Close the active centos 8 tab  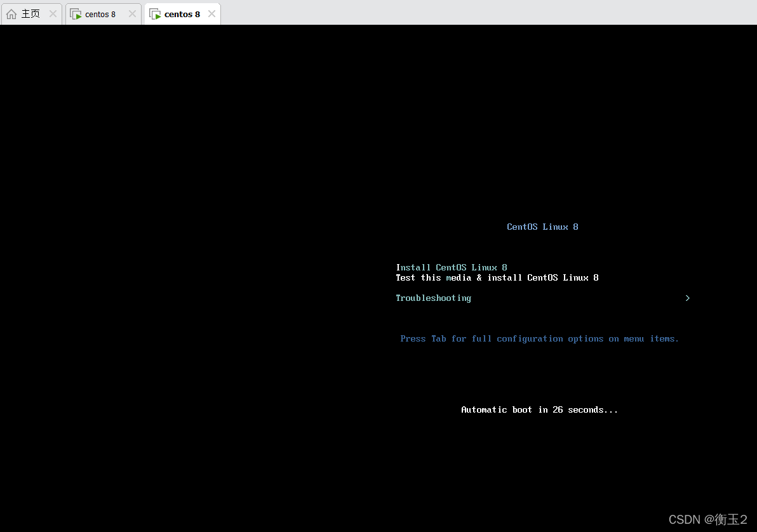coord(211,14)
